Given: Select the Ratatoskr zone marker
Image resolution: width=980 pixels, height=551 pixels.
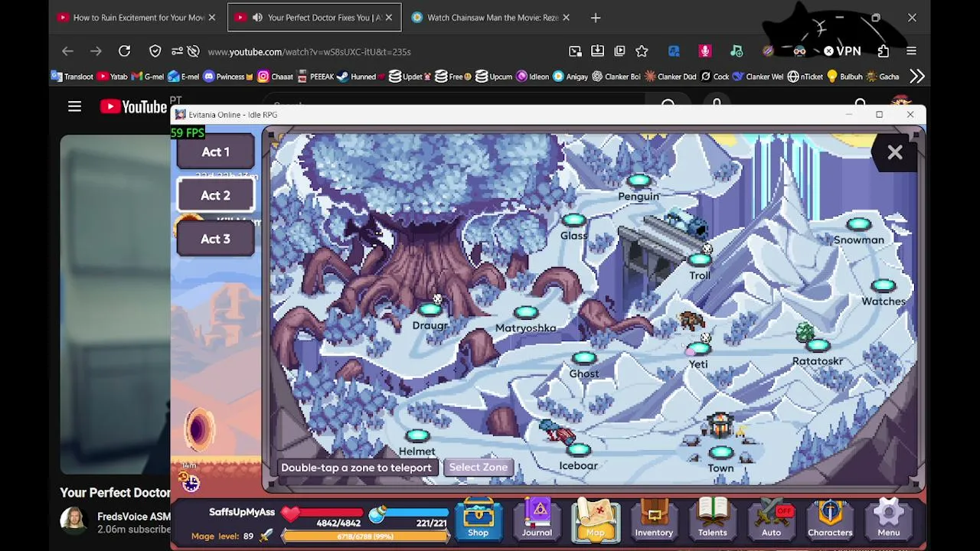Looking at the screenshot, I should click(x=818, y=345).
